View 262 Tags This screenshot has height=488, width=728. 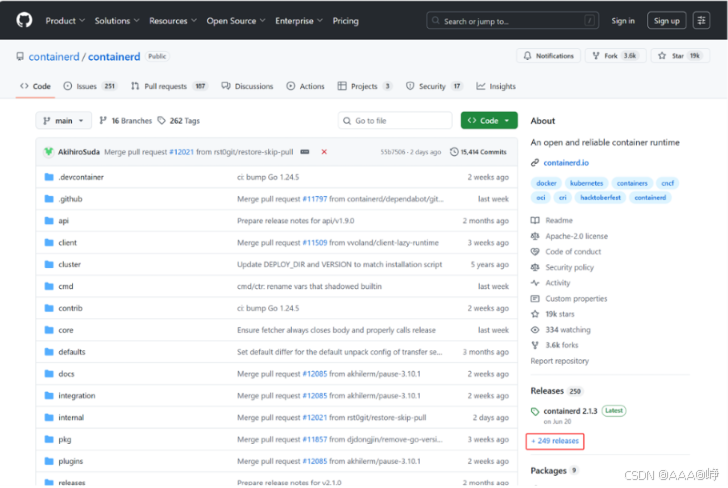(179, 121)
